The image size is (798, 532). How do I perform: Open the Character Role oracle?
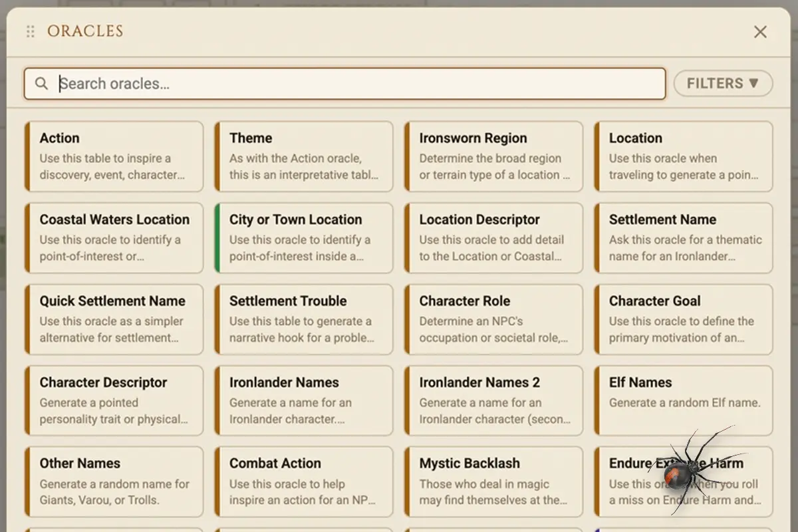point(493,319)
